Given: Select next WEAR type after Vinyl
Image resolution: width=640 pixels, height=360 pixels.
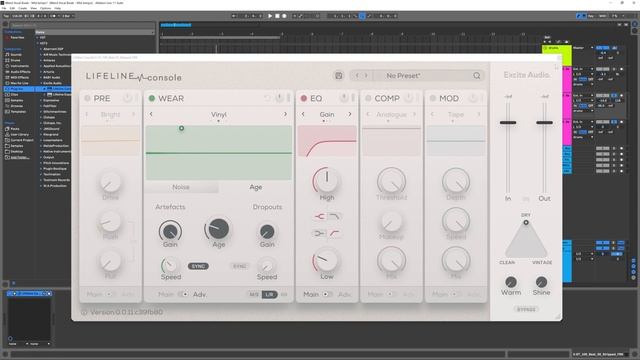Looking at the screenshot, I should [x=285, y=114].
